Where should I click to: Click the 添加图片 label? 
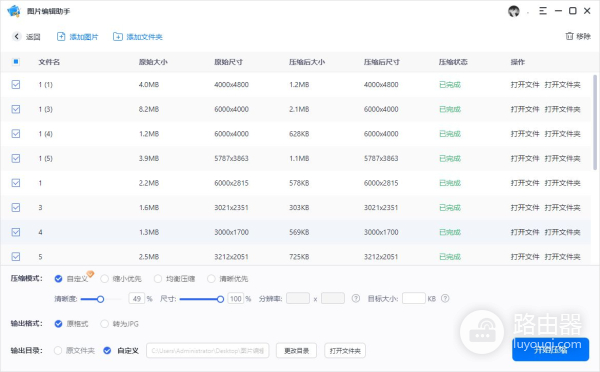[84, 37]
